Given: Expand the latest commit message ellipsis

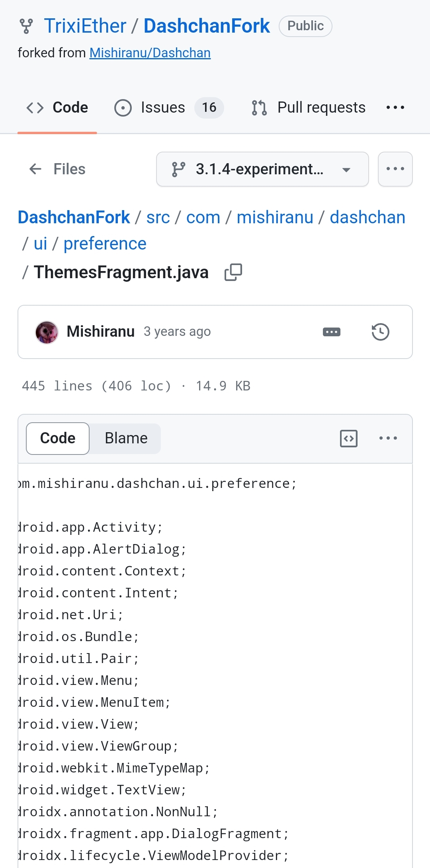Looking at the screenshot, I should tap(331, 332).
